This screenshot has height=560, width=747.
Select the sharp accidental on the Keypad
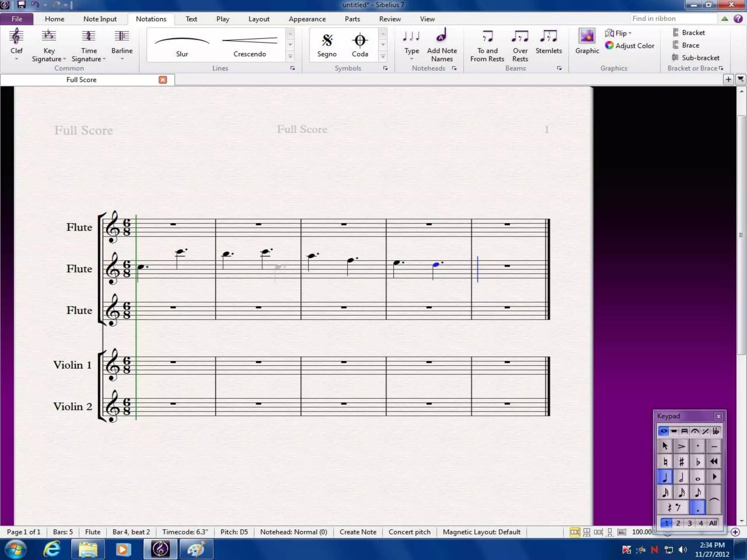pyautogui.click(x=681, y=462)
